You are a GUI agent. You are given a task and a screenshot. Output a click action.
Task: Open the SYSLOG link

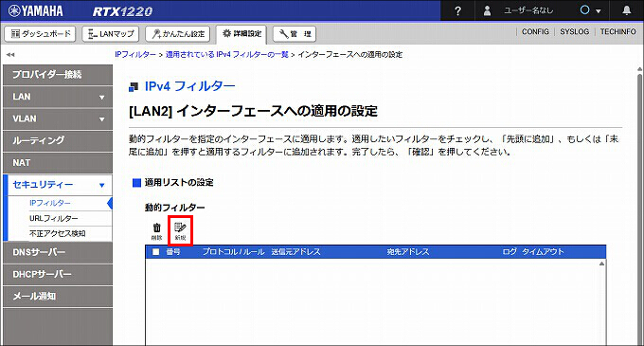click(575, 31)
